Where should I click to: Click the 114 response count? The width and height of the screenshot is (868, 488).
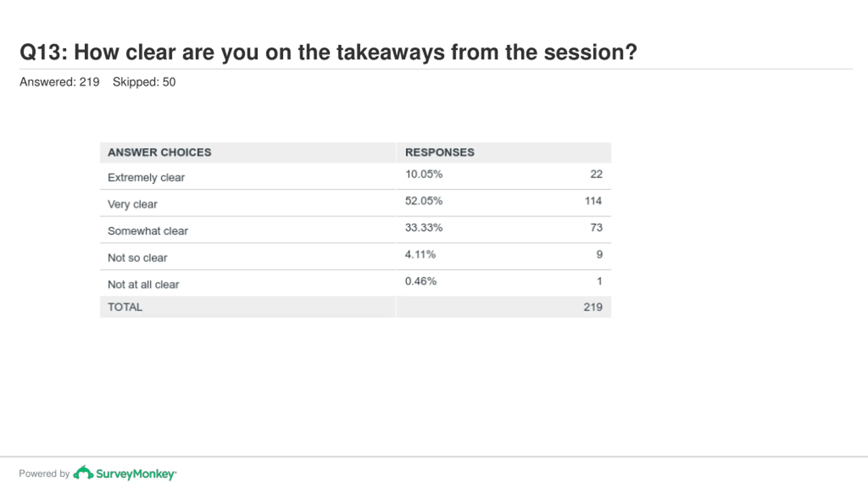(x=593, y=201)
